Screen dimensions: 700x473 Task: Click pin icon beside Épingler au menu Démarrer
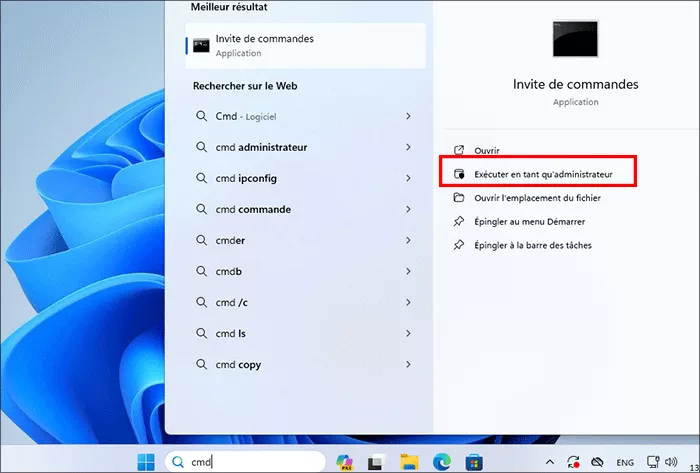pyautogui.click(x=459, y=221)
